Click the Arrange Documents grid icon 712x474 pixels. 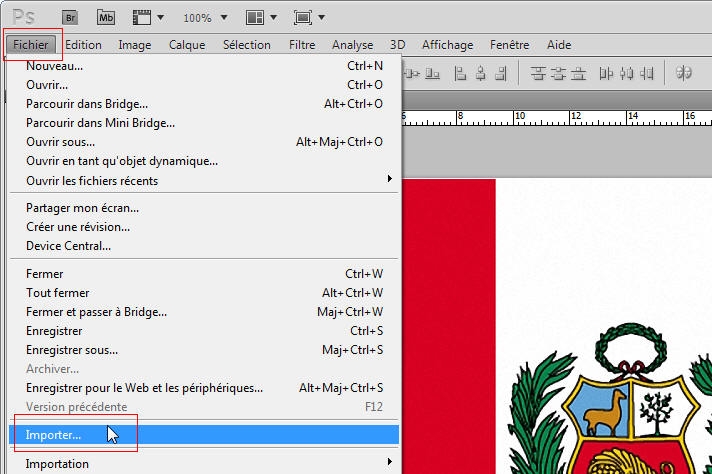[255, 18]
